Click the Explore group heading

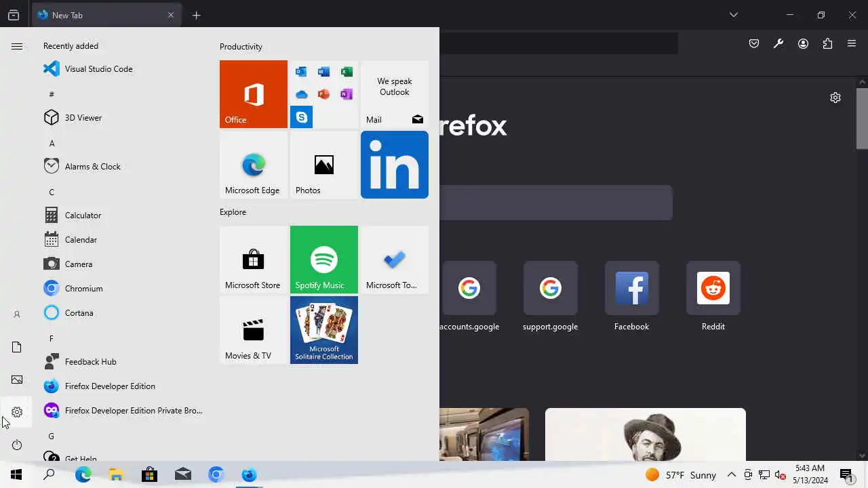tap(233, 212)
